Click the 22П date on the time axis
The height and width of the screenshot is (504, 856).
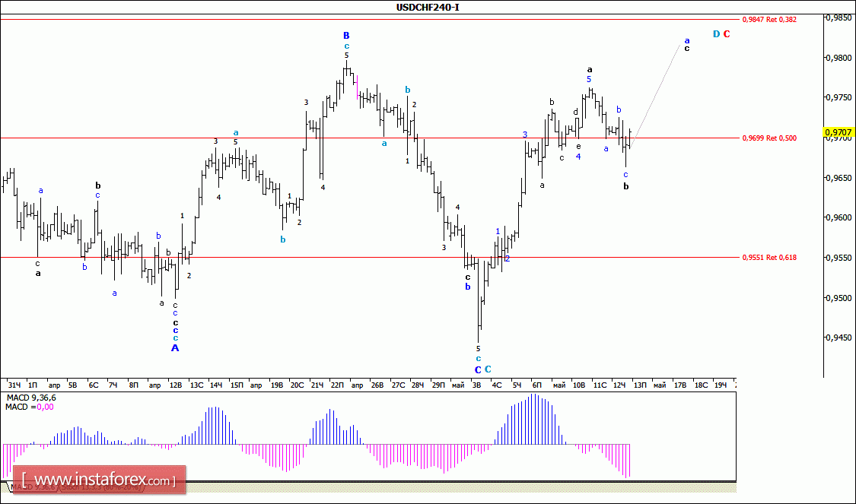(x=337, y=385)
